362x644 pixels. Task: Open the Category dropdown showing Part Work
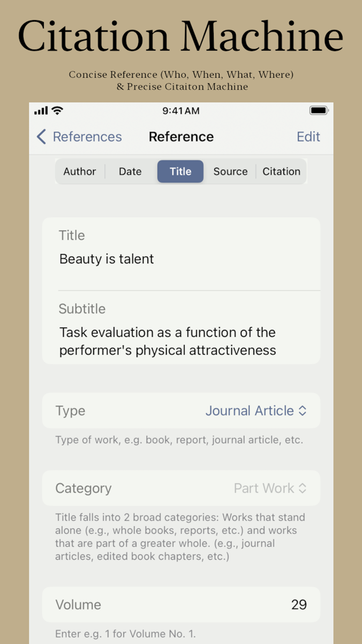270,488
